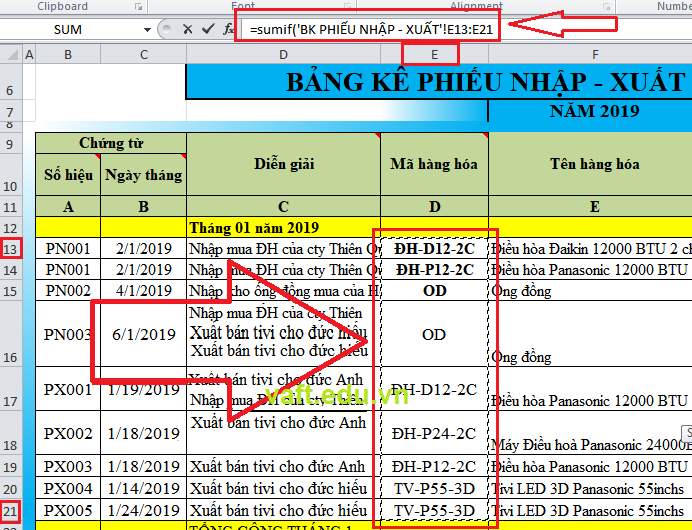The image size is (692, 530).
Task: Open the Name Box dropdown arrow
Action: pos(147,30)
